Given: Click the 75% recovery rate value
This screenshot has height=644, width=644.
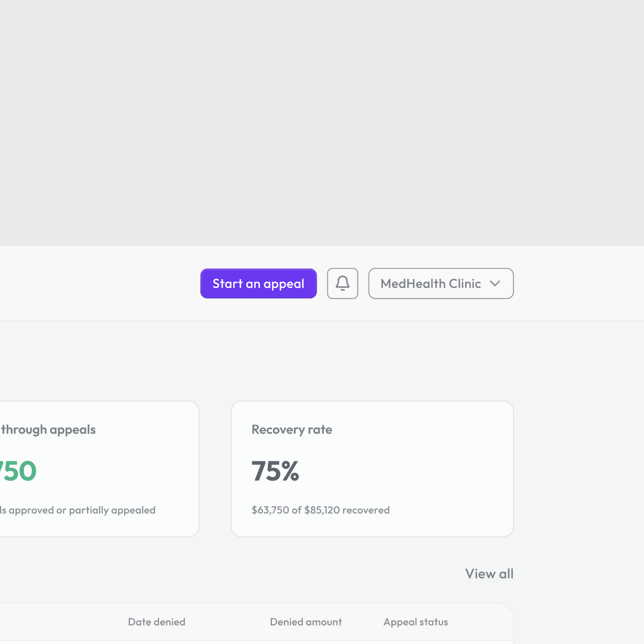Looking at the screenshot, I should click(x=275, y=470).
